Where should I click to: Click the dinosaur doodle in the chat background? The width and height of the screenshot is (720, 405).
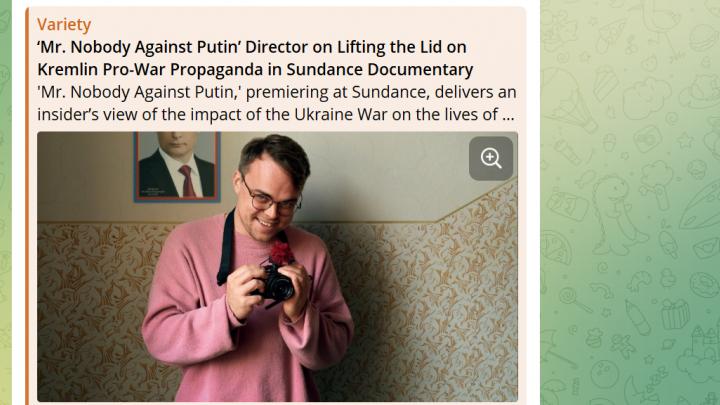tap(618, 216)
